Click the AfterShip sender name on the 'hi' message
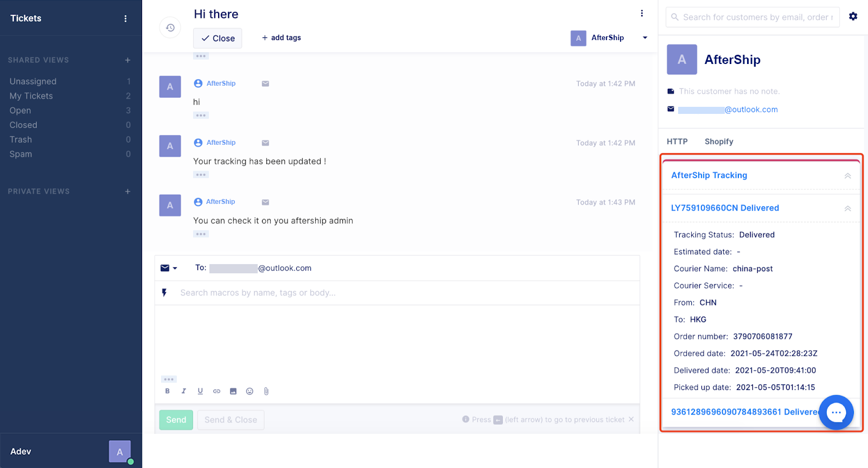The height and width of the screenshot is (468, 868). (x=221, y=84)
